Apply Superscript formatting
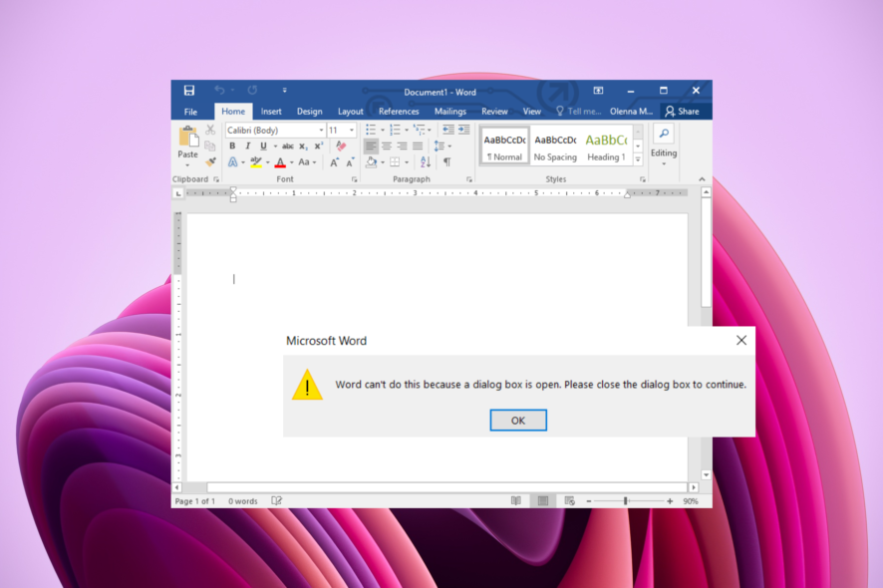 319,146
